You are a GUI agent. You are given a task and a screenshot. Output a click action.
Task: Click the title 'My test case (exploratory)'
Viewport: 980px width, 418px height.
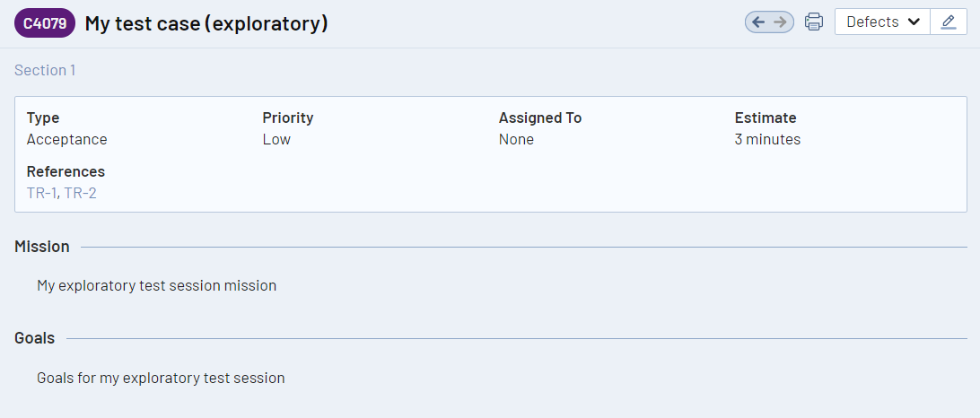pyautogui.click(x=206, y=24)
